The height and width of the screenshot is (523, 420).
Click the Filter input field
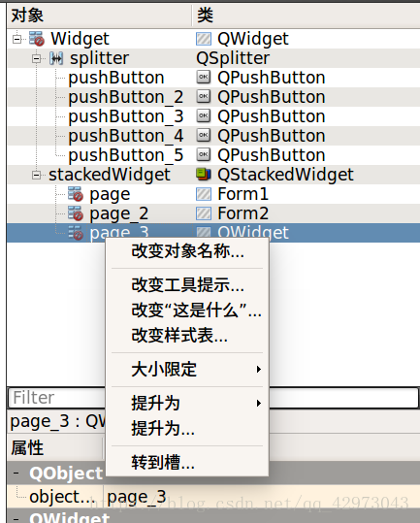pos(213,398)
